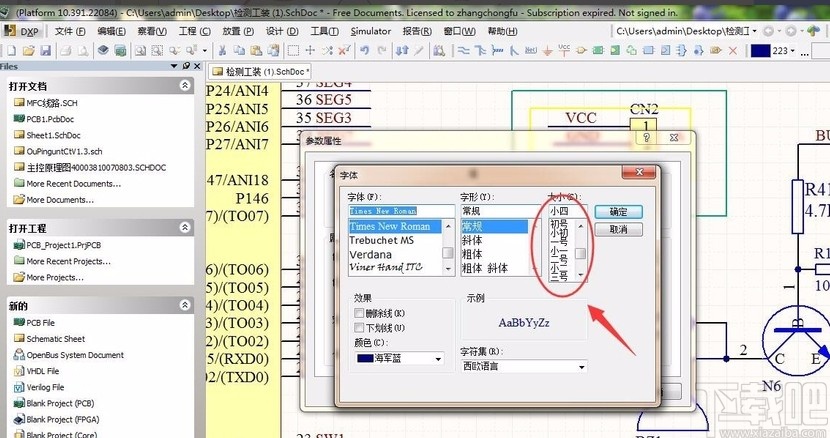Screen dimensions: 830x438
Task: Click the Place Bus icon
Action: click(x=480, y=51)
